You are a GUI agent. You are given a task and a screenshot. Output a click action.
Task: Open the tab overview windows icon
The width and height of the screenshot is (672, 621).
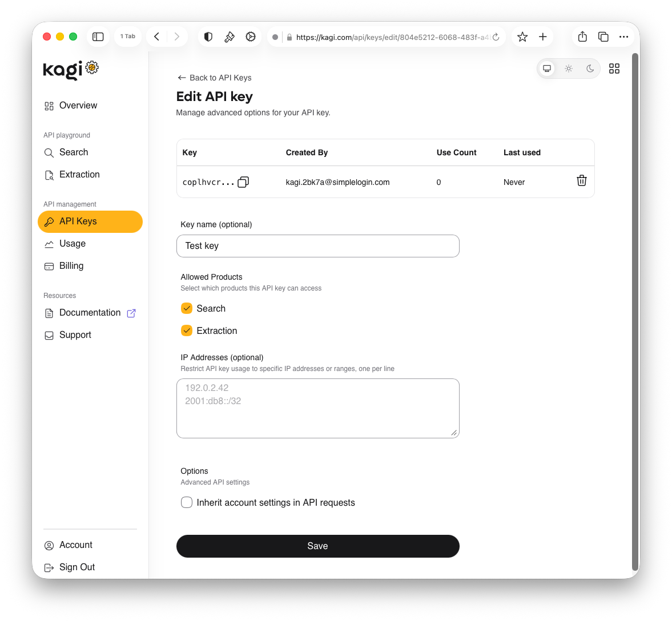tap(603, 37)
